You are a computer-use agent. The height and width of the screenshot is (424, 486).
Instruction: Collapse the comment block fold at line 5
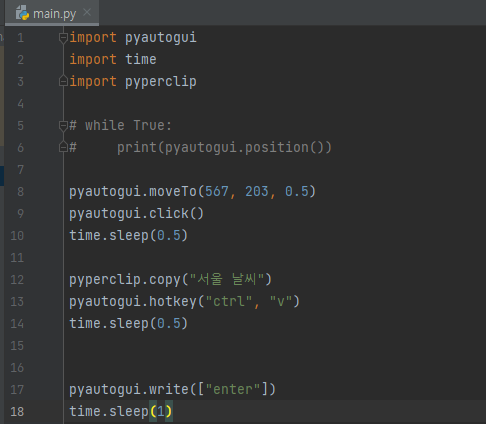click(x=63, y=126)
